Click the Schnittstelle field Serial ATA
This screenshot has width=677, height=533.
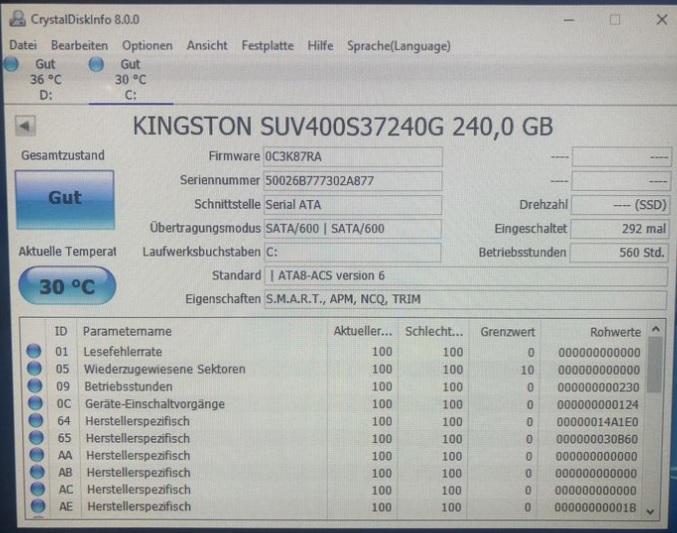(x=352, y=204)
